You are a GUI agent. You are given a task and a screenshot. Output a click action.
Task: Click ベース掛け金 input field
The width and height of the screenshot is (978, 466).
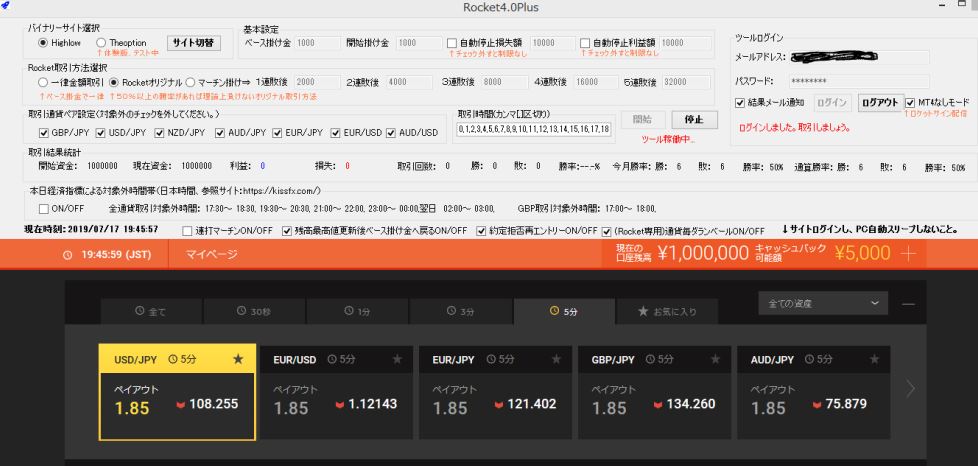click(317, 43)
